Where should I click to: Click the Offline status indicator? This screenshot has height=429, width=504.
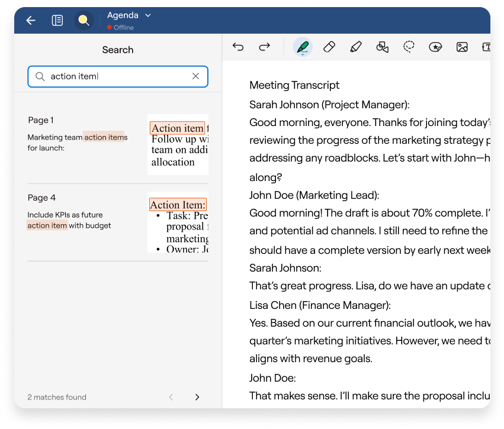(x=120, y=28)
